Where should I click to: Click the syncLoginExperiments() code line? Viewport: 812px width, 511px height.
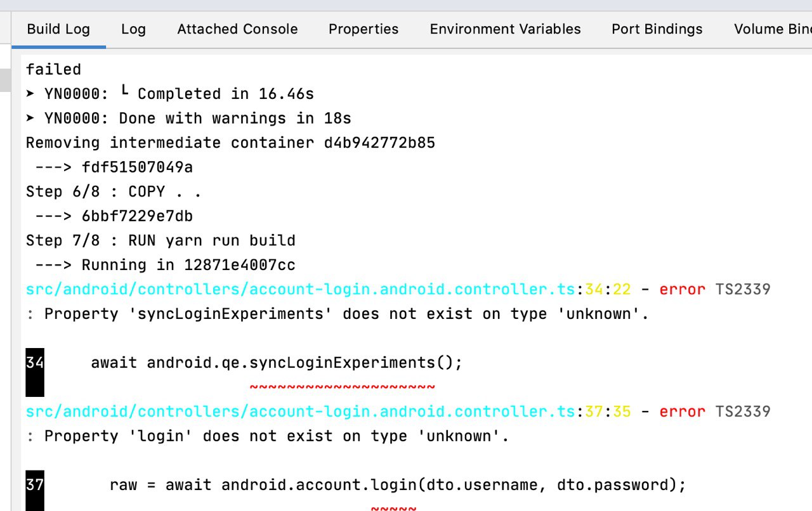pyautogui.click(x=277, y=363)
